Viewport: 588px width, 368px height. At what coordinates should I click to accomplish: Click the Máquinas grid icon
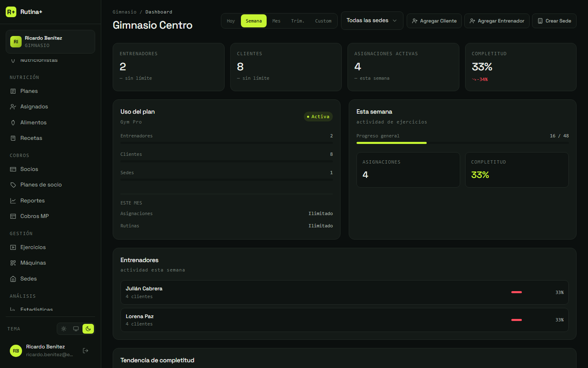[x=13, y=263]
